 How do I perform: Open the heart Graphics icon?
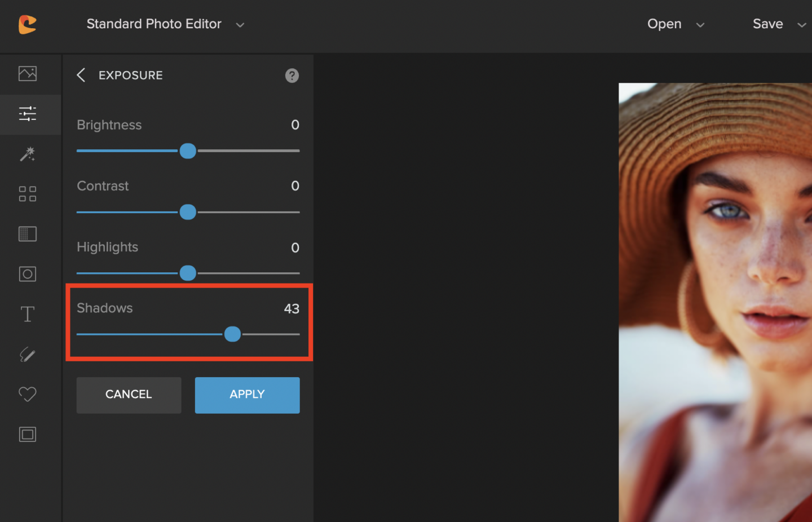click(x=28, y=394)
